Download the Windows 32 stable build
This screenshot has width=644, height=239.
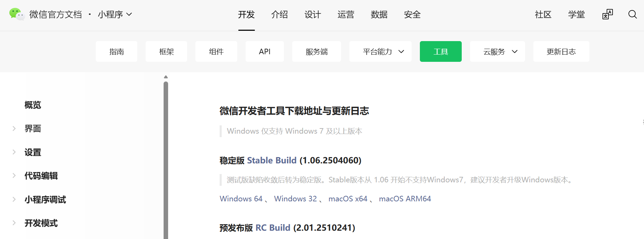coord(295,199)
